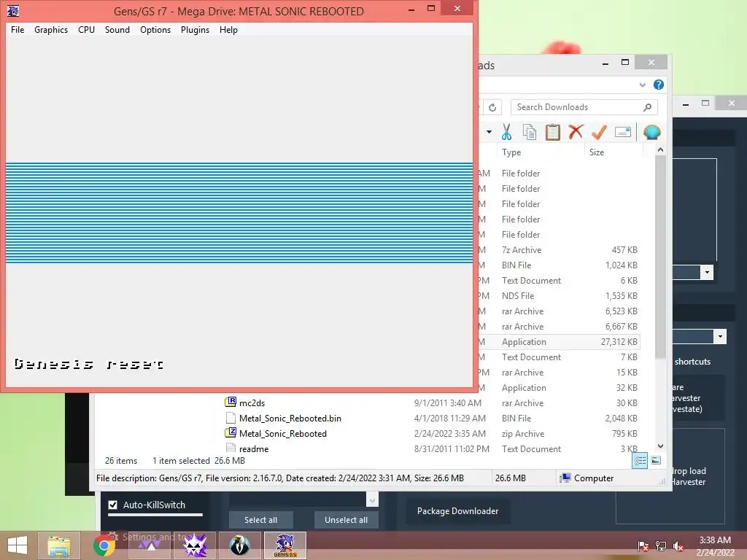Click the muted volume tray icon
Viewport: 747px width, 560px height.
(x=678, y=545)
